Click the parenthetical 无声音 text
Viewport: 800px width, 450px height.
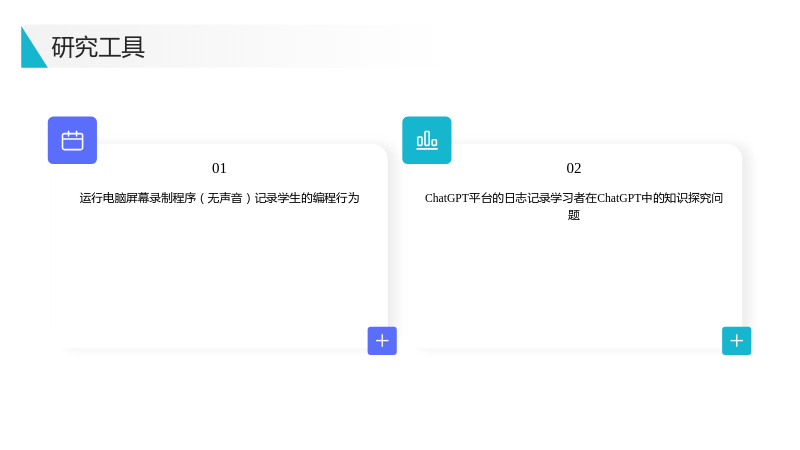[x=224, y=198]
